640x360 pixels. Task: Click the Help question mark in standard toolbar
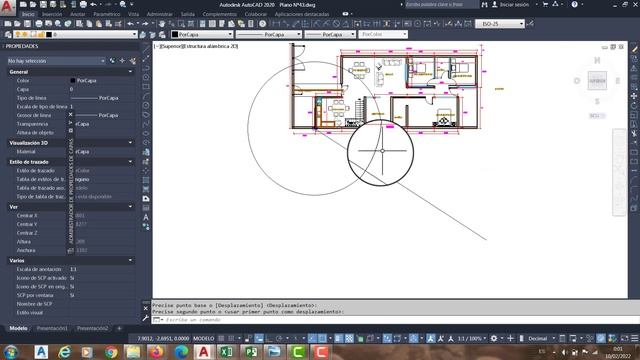[262, 24]
